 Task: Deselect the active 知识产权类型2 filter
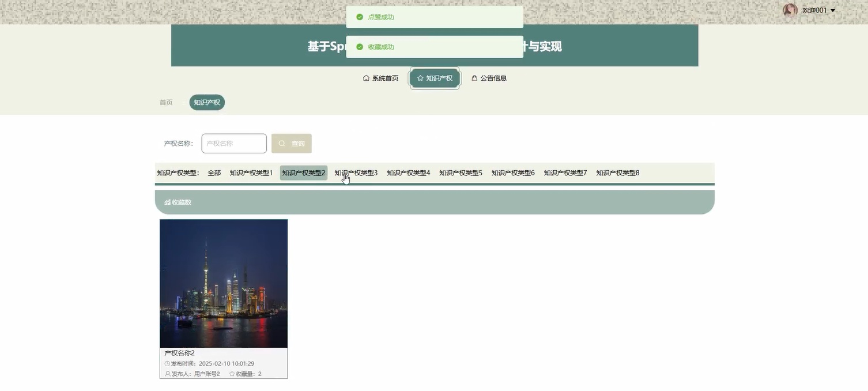[303, 172]
